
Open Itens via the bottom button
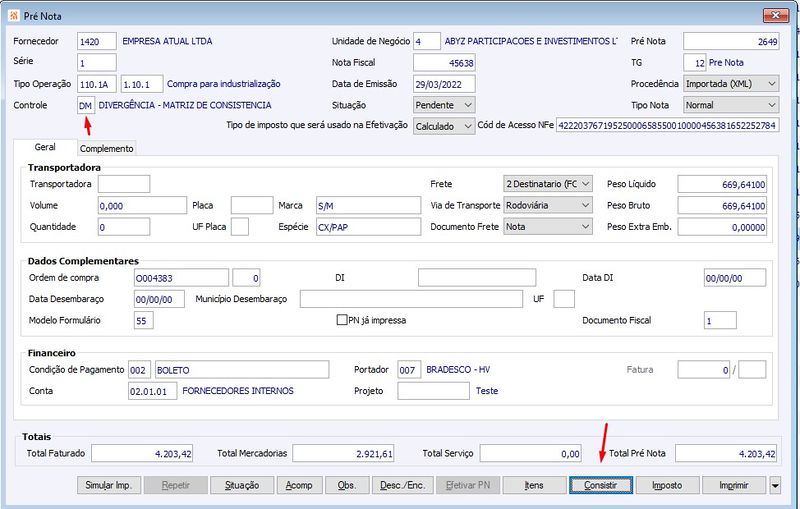coord(534,485)
